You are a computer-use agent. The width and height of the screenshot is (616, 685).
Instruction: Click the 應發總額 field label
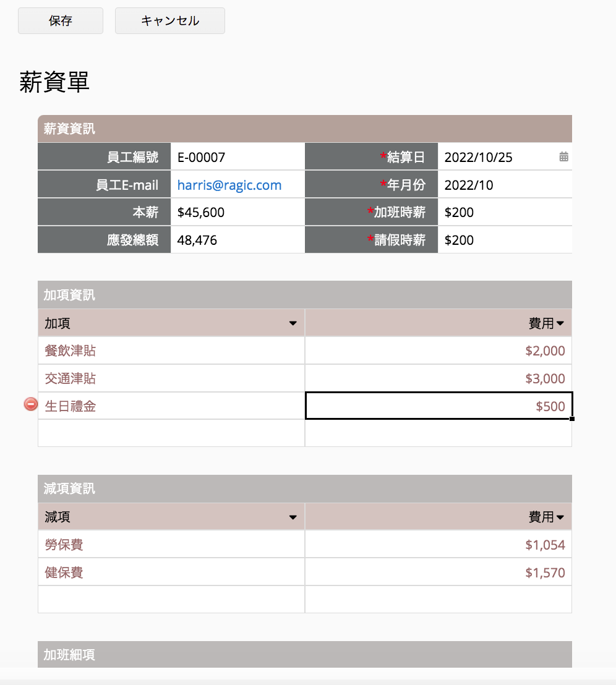(x=105, y=240)
